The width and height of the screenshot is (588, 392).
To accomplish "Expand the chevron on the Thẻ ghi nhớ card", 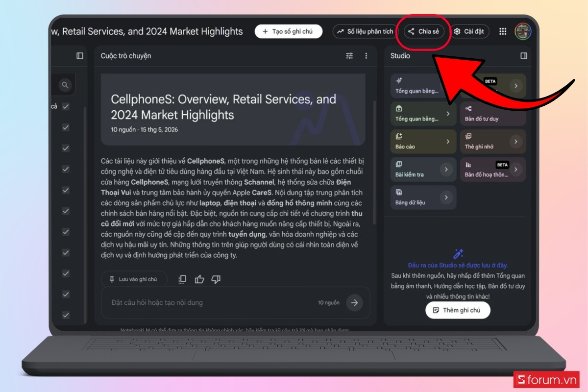I will click(516, 142).
